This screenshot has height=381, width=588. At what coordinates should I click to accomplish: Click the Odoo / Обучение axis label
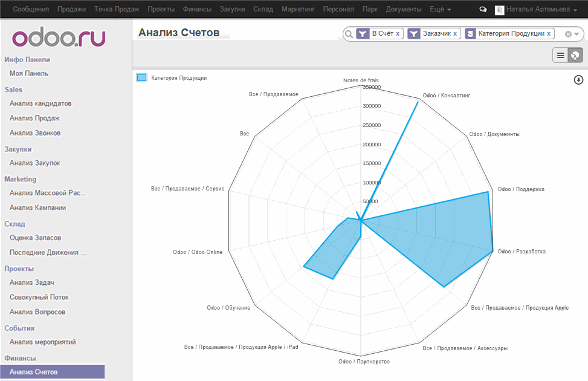click(x=228, y=308)
